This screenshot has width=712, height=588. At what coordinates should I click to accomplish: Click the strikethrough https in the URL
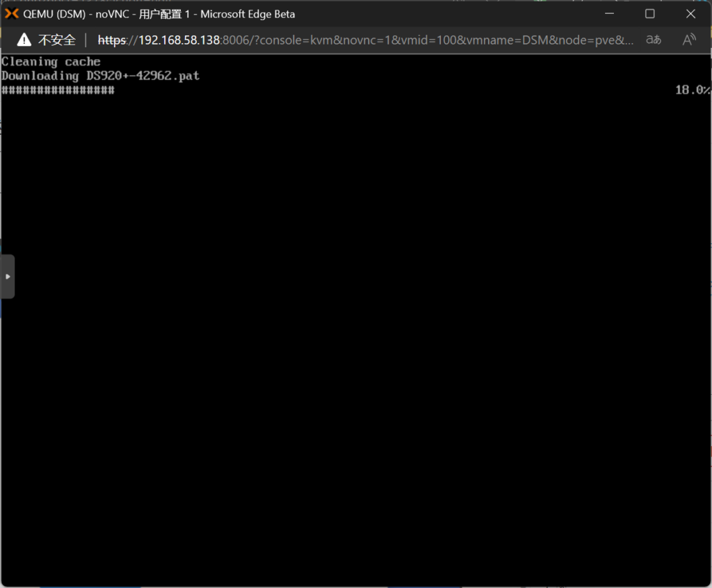[111, 40]
